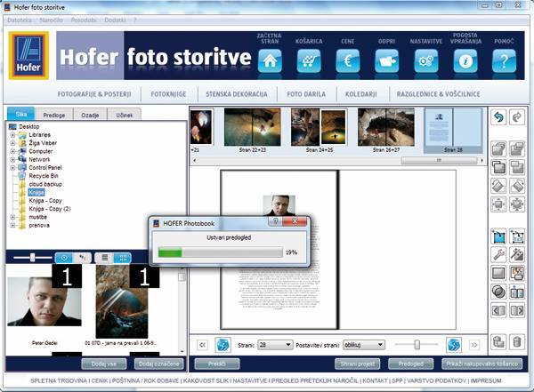Click the Dodaj označene button
This screenshot has height=392, width=534.
tap(159, 364)
